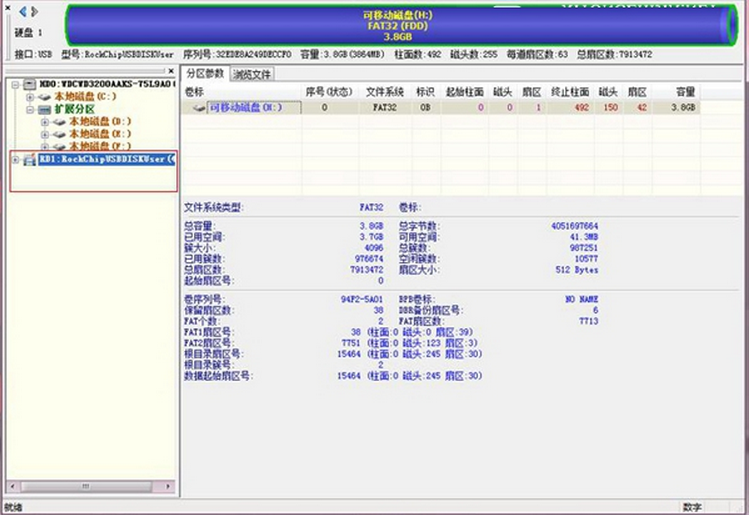Screen dimensions: 751x515
Task: Select 本地磁盘(E:) in the tree
Action: pyautogui.click(x=100, y=133)
